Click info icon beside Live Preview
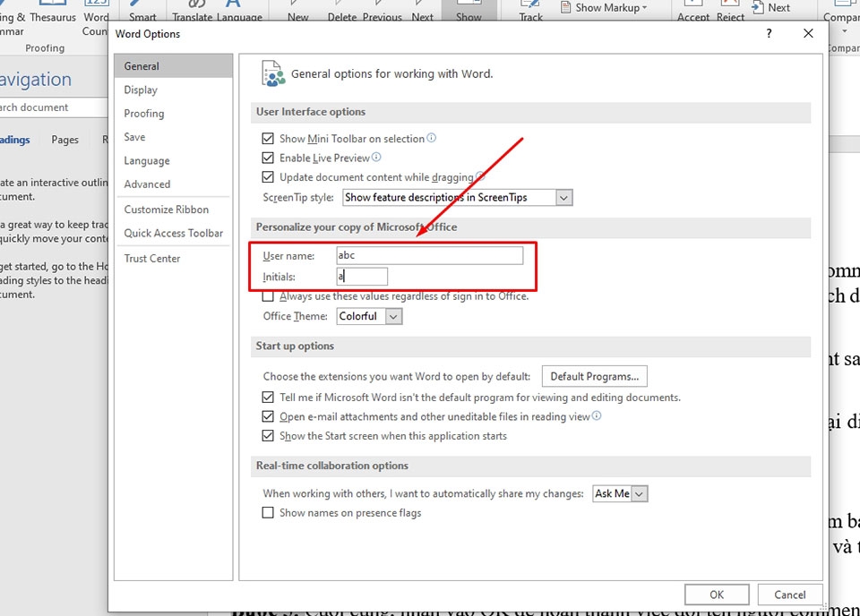Screen dimensions: 860x616 click(x=376, y=157)
